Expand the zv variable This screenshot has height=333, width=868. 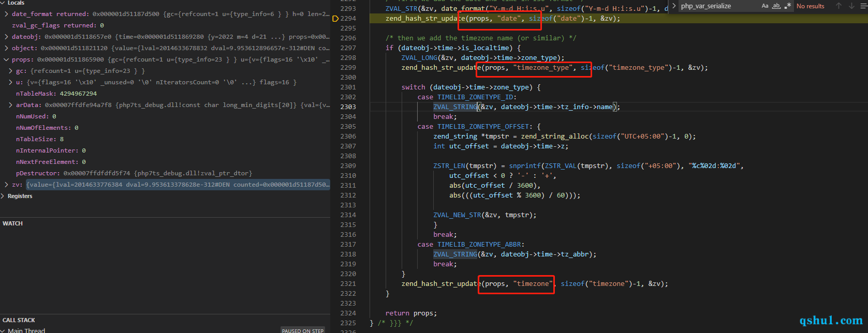tap(6, 185)
